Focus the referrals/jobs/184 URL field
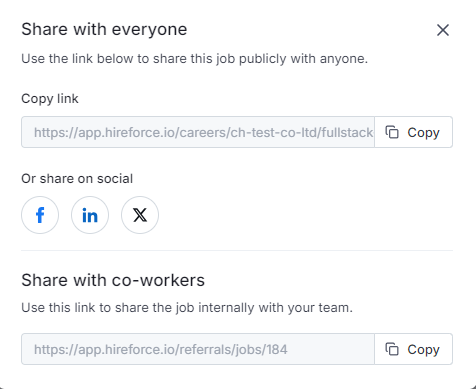Viewport: 476px width, 389px height. pyautogui.click(x=198, y=349)
